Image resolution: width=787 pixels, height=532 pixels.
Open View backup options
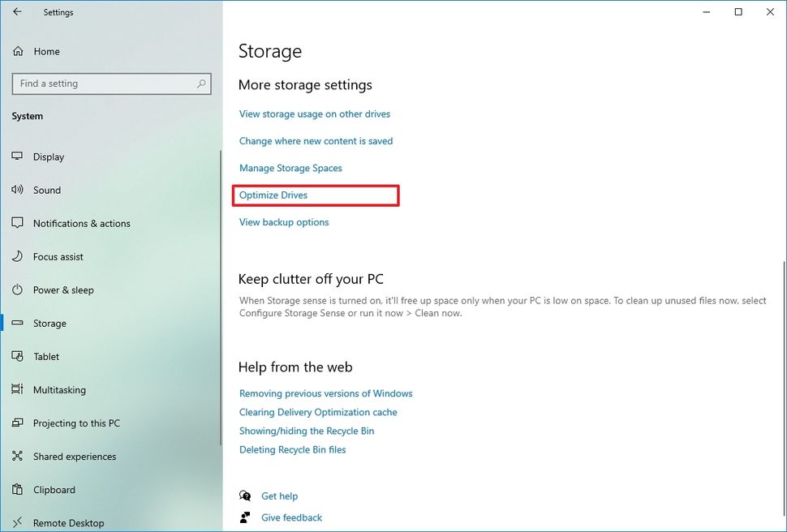tap(283, 221)
